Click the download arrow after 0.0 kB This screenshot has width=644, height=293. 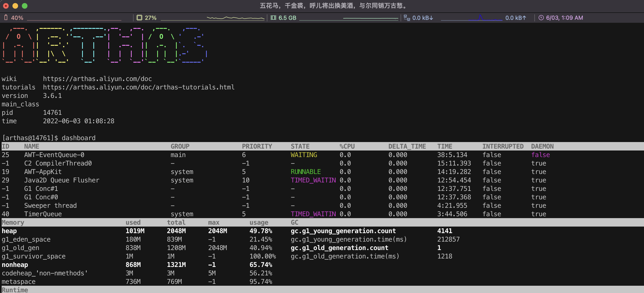(x=432, y=18)
